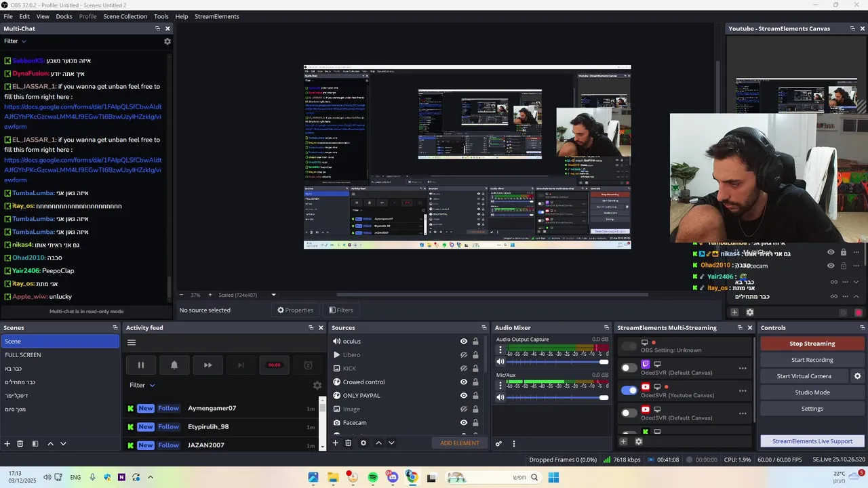Click Stop Streaming button
The height and width of the screenshot is (488, 868).
click(812, 344)
